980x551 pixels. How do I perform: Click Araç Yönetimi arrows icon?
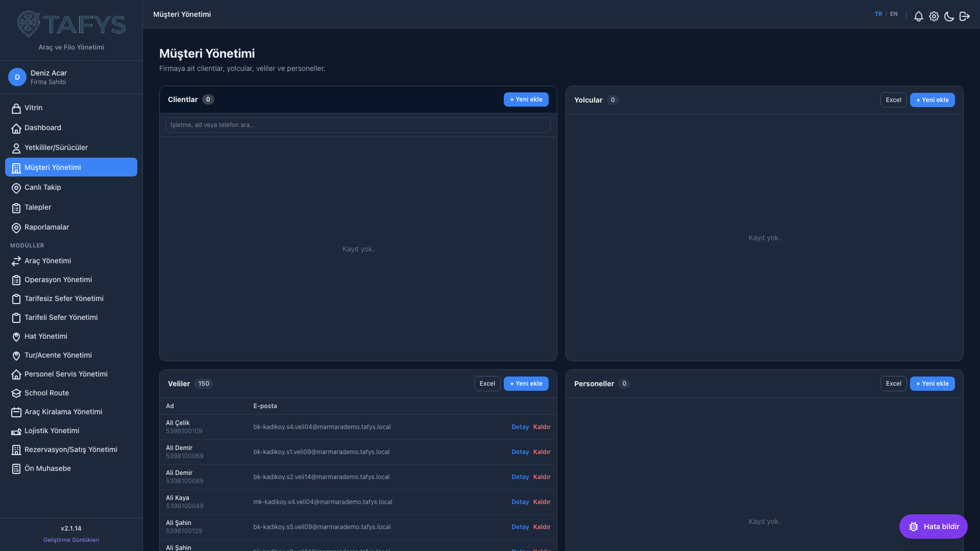[16, 261]
